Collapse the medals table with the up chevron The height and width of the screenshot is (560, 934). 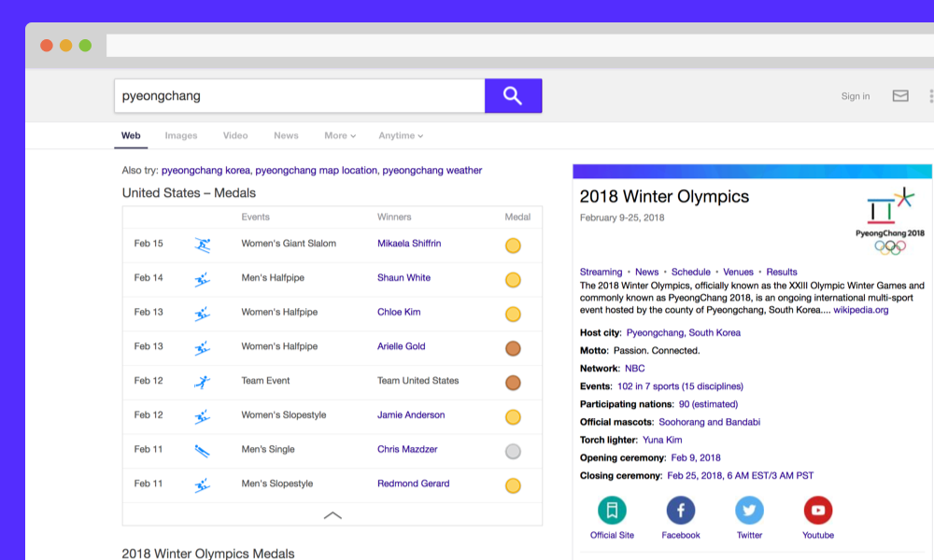(x=333, y=515)
